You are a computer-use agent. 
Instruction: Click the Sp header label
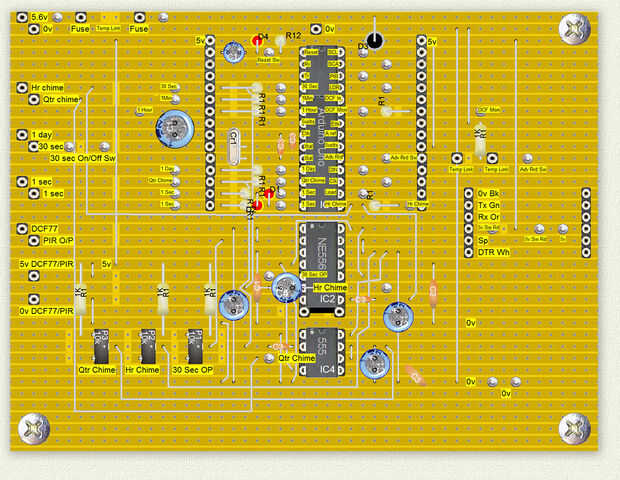click(483, 240)
